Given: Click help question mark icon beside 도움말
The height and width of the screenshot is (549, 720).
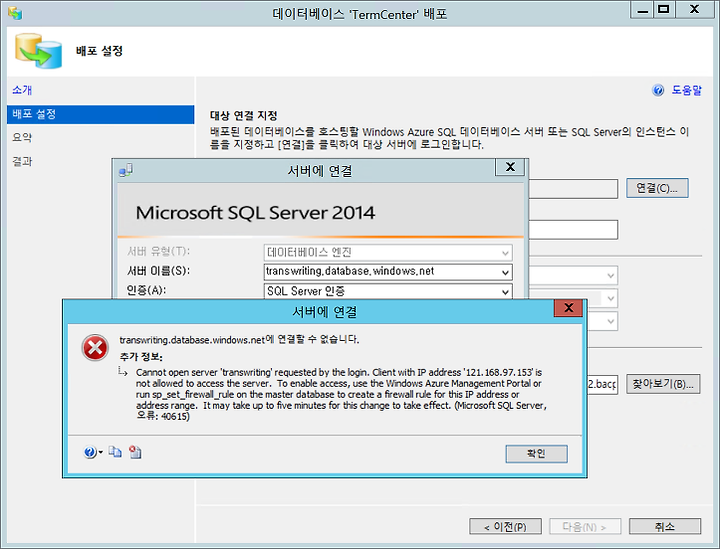Looking at the screenshot, I should 658,90.
